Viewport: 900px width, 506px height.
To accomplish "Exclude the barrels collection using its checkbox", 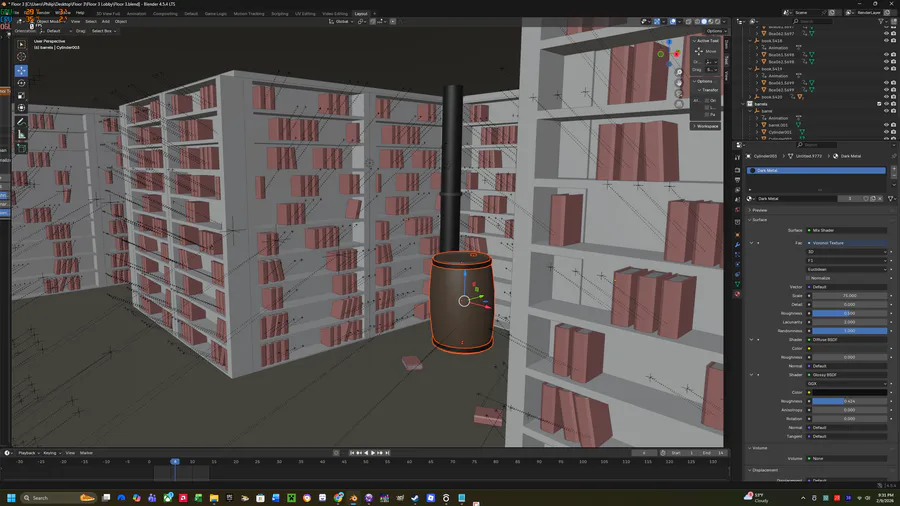I will point(879,104).
